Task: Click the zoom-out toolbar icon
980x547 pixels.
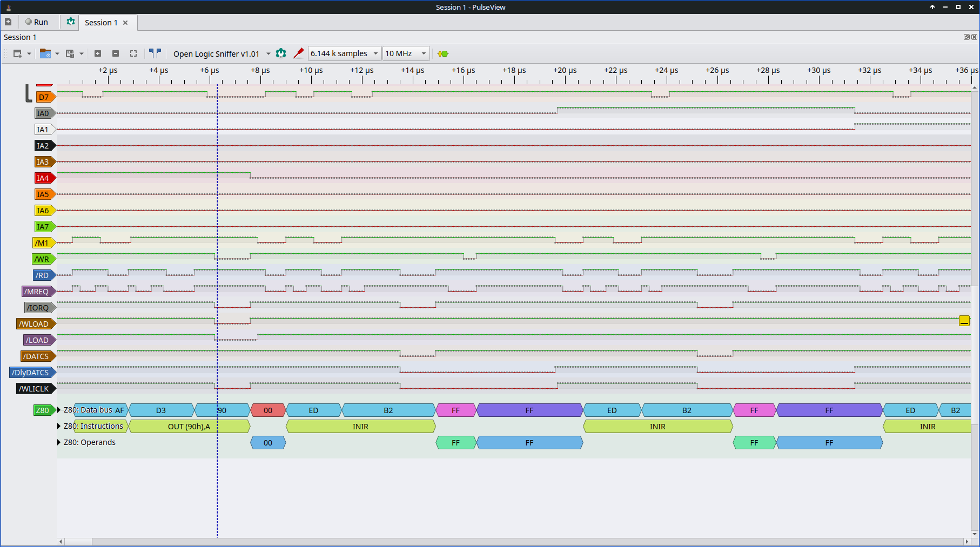Action: 116,53
